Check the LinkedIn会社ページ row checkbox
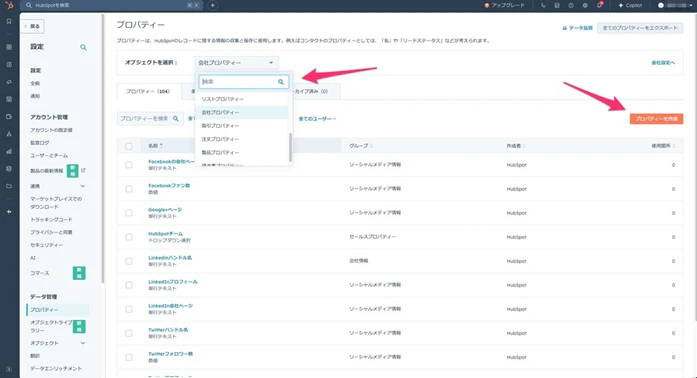The height and width of the screenshot is (378, 697). [129, 309]
